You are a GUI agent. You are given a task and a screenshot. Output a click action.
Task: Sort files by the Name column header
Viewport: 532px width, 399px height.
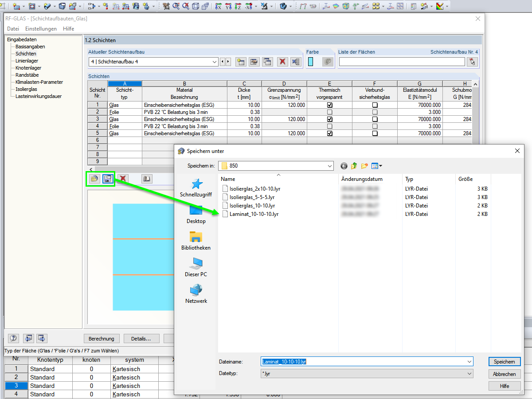pos(278,179)
